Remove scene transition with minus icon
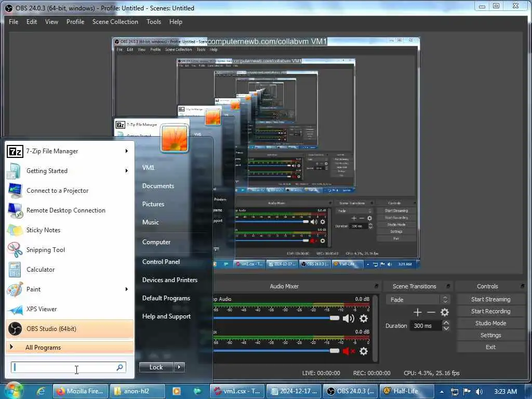The image size is (532, 399). (x=431, y=312)
